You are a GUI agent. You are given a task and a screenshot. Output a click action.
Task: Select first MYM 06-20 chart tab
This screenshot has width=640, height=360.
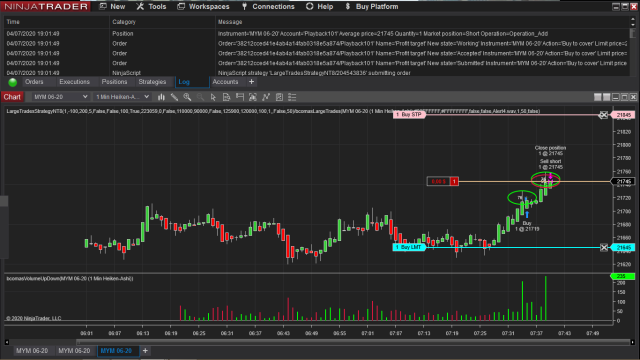[x=32, y=351]
